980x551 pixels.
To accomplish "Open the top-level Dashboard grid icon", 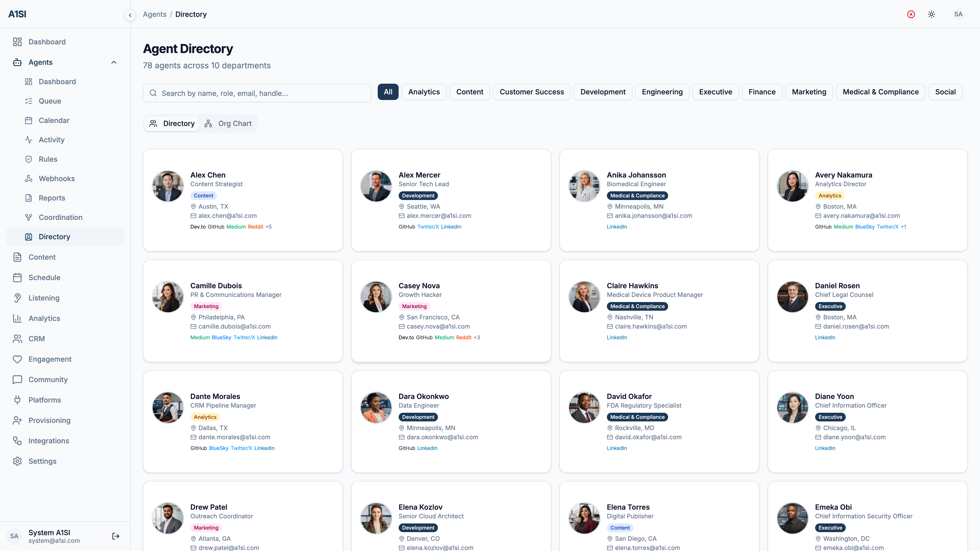I will [x=17, y=42].
